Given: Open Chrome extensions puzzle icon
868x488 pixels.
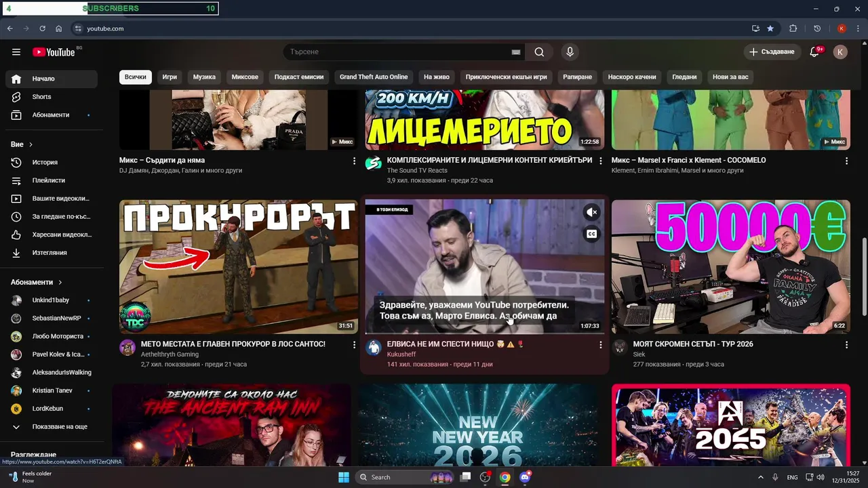Looking at the screenshot, I should pos(793,28).
